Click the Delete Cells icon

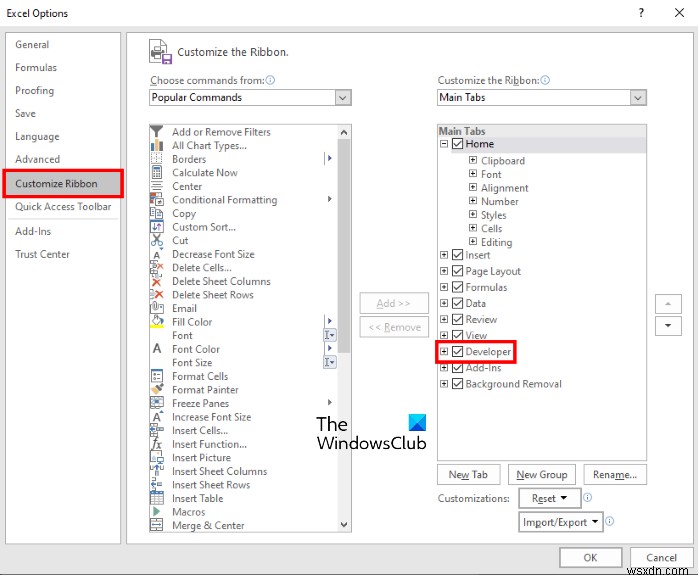pyautogui.click(x=156, y=268)
